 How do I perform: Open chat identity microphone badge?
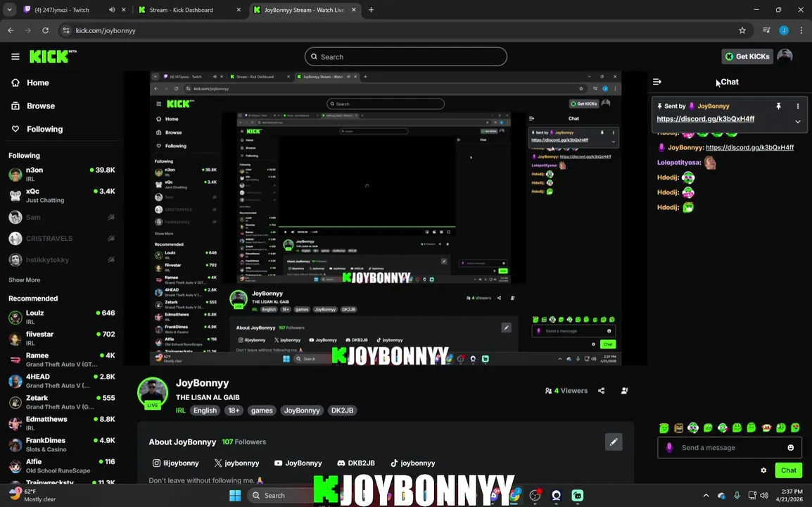tap(669, 447)
